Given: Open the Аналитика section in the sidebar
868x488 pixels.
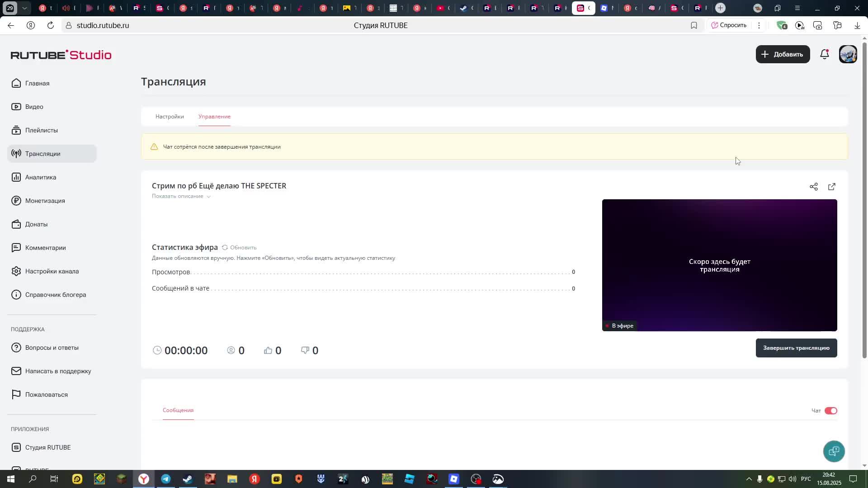Looking at the screenshot, I should point(40,177).
